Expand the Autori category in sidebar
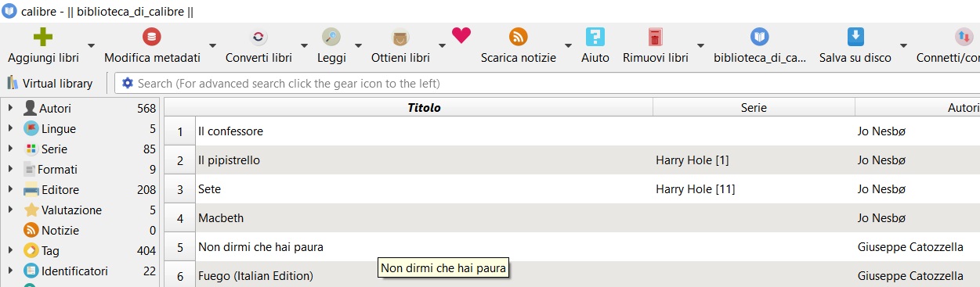980x287 pixels. [x=11, y=108]
